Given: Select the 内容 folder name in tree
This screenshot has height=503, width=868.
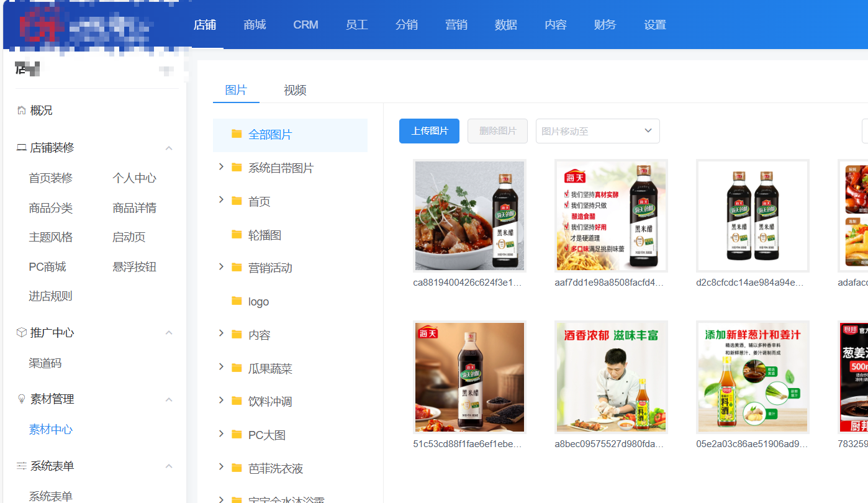Looking at the screenshot, I should click(x=260, y=335).
